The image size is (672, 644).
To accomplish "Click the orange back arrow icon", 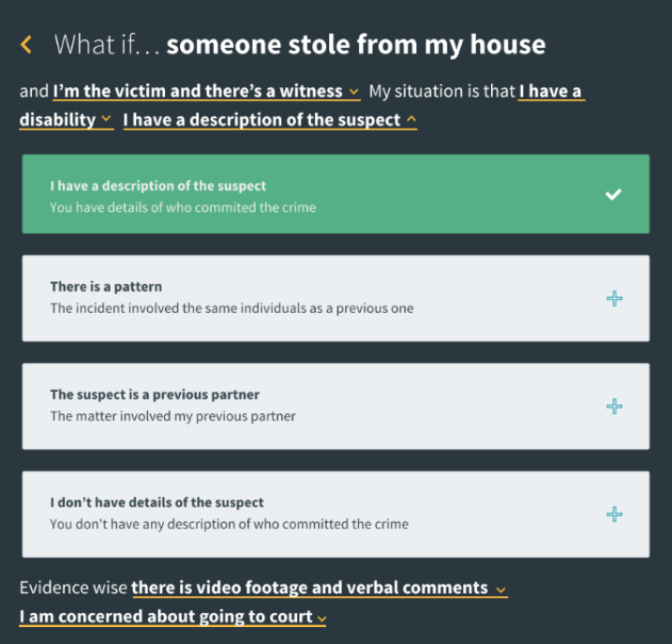I will 26,44.
